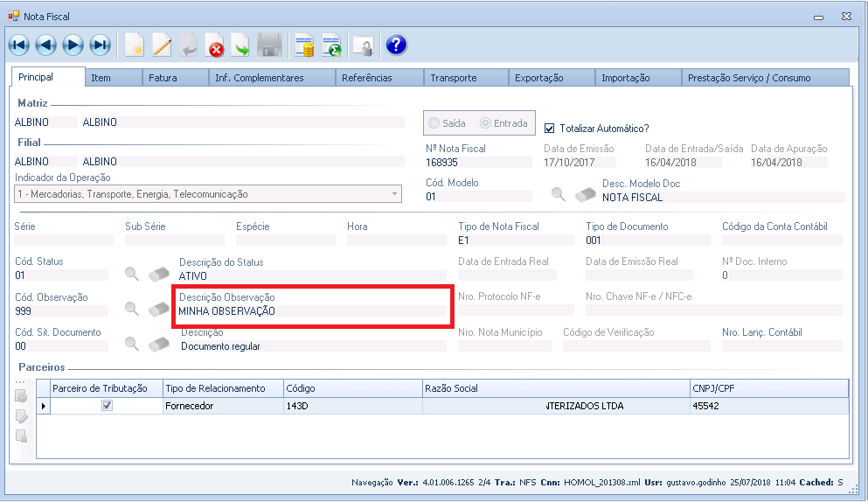Click the gold coins document icon

(x=303, y=45)
